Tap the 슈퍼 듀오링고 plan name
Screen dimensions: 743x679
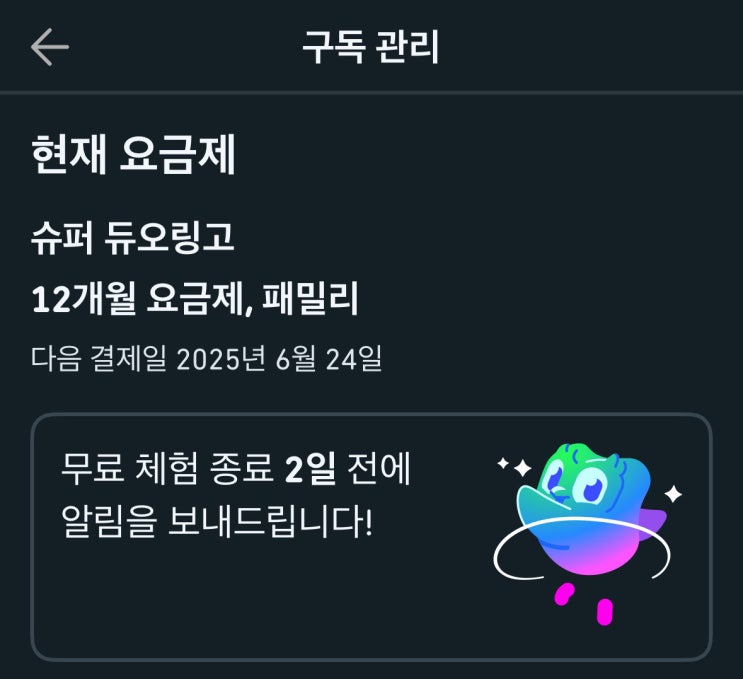(133, 237)
